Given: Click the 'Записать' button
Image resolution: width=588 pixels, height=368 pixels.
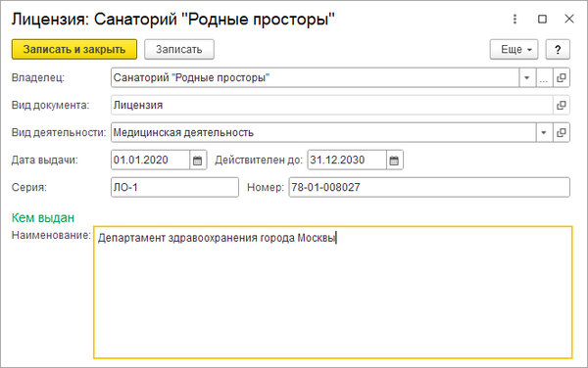Looking at the screenshot, I should [179, 49].
